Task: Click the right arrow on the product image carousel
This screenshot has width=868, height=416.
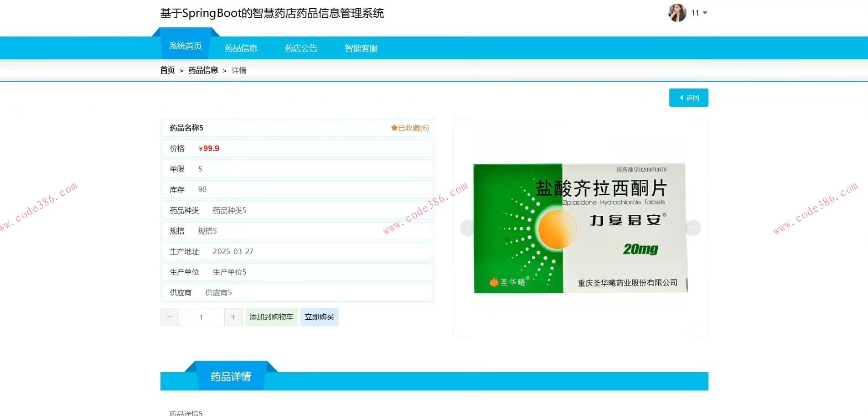Action: point(693,227)
